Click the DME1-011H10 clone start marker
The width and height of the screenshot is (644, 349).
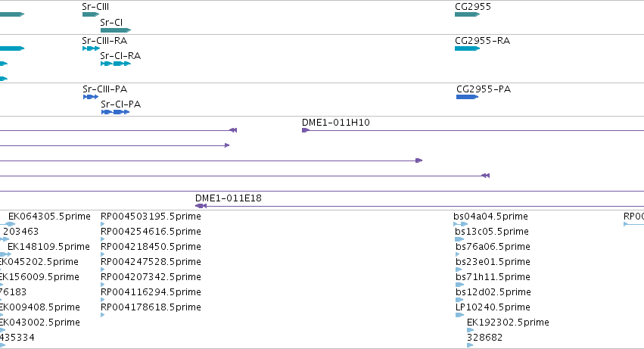306,130
